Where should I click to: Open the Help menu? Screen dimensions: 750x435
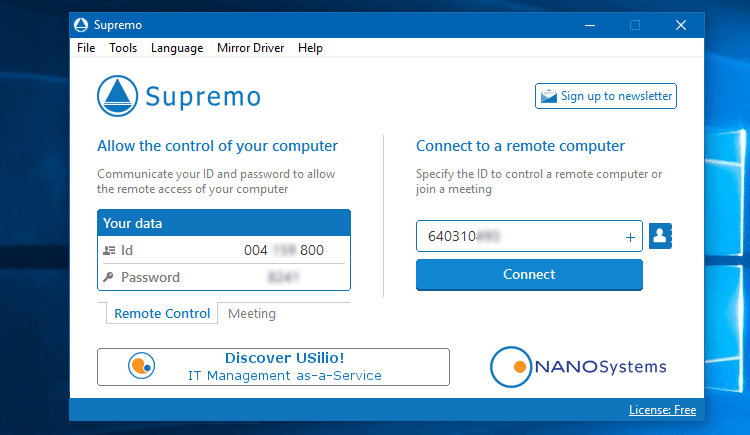tap(310, 48)
